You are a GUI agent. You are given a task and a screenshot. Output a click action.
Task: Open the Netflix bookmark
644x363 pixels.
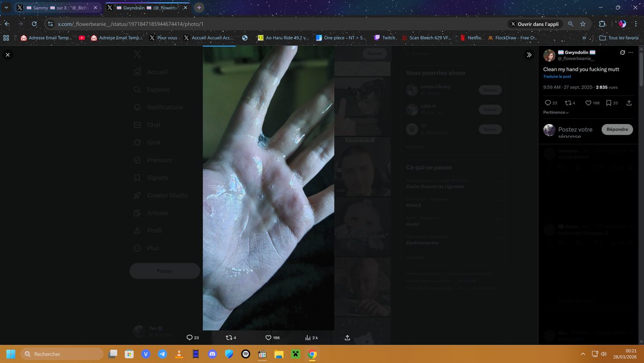471,38
